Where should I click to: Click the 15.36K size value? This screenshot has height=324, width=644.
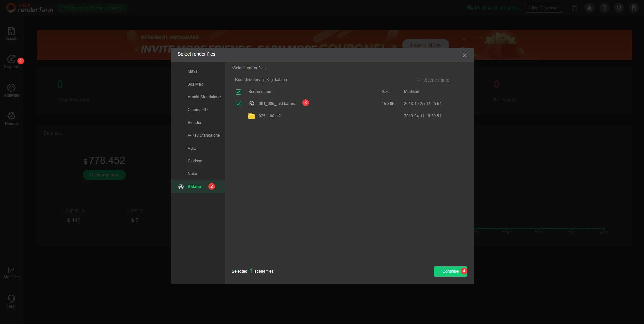(x=388, y=104)
